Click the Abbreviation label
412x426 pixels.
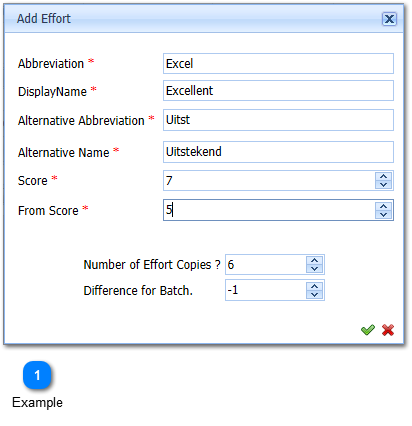tap(51, 63)
